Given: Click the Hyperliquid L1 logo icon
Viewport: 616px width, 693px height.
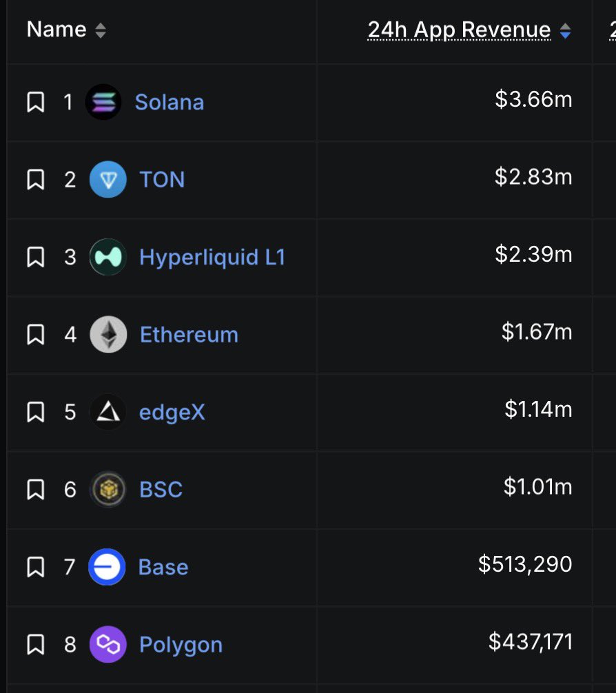Looking at the screenshot, I should tap(108, 257).
